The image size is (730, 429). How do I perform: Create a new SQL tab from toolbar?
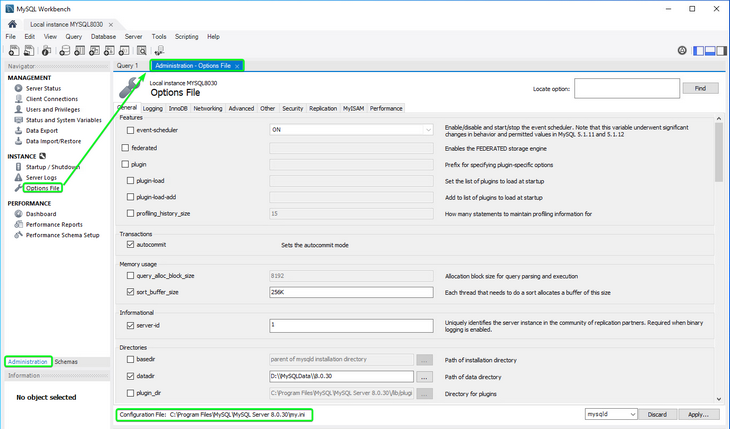click(14, 50)
